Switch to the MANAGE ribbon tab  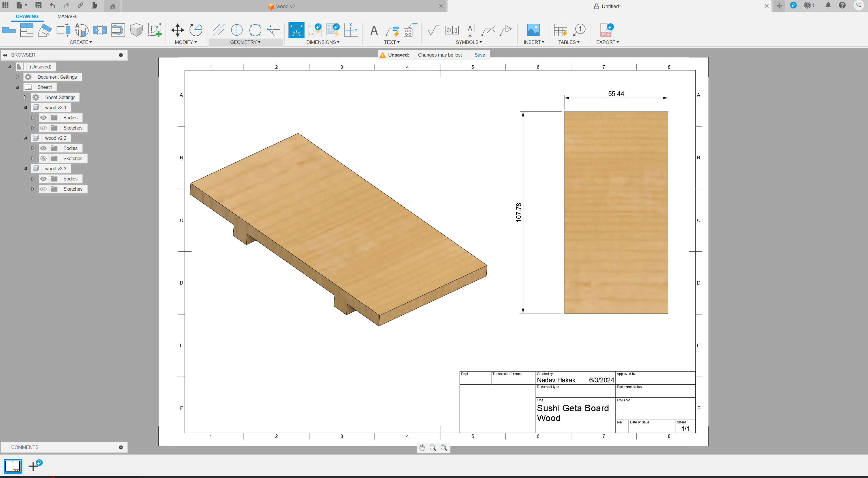[x=66, y=16]
